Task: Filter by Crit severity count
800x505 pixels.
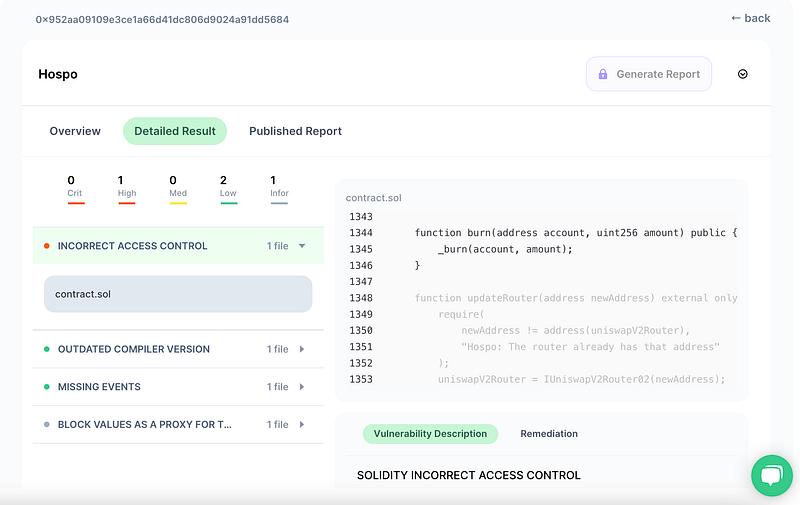Action: pyautogui.click(x=75, y=189)
